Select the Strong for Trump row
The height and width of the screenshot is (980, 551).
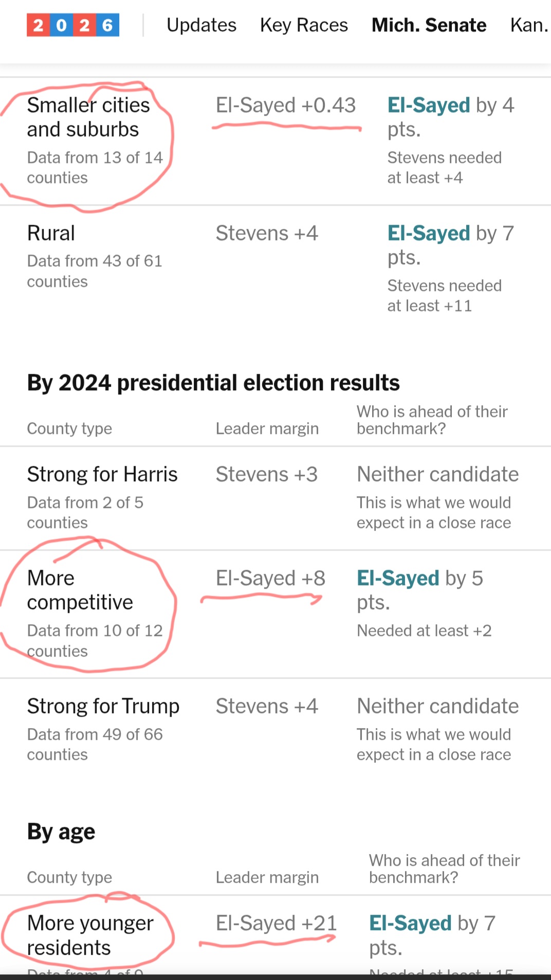275,730
